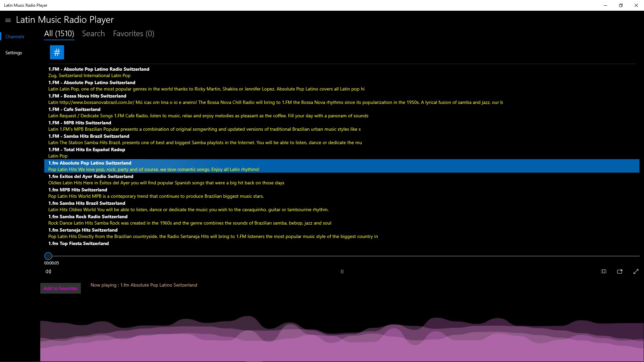This screenshot has width=644, height=362.
Task: Toggle zoom-to-fill aspect ratio icon
Action: (603, 271)
